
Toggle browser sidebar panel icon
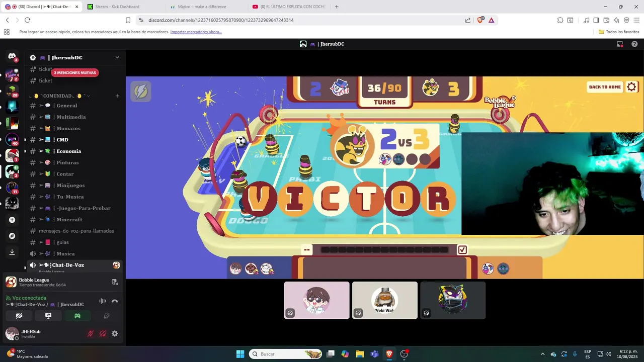[596, 20]
